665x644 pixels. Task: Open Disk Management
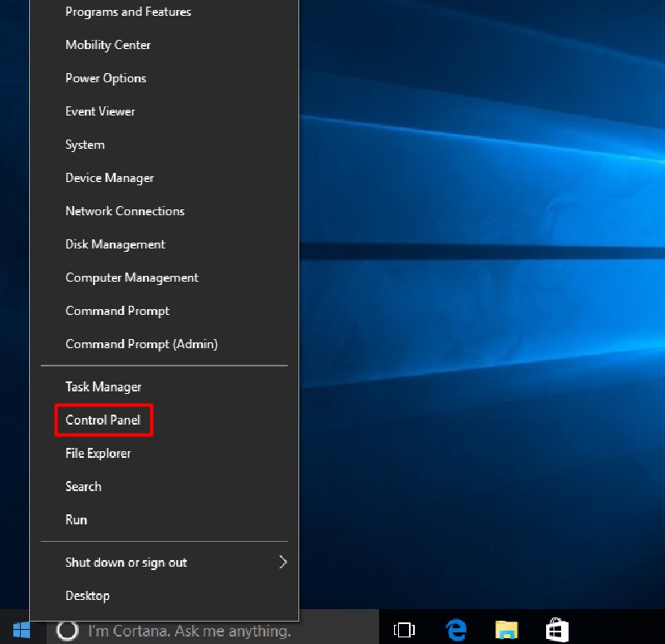pos(116,244)
